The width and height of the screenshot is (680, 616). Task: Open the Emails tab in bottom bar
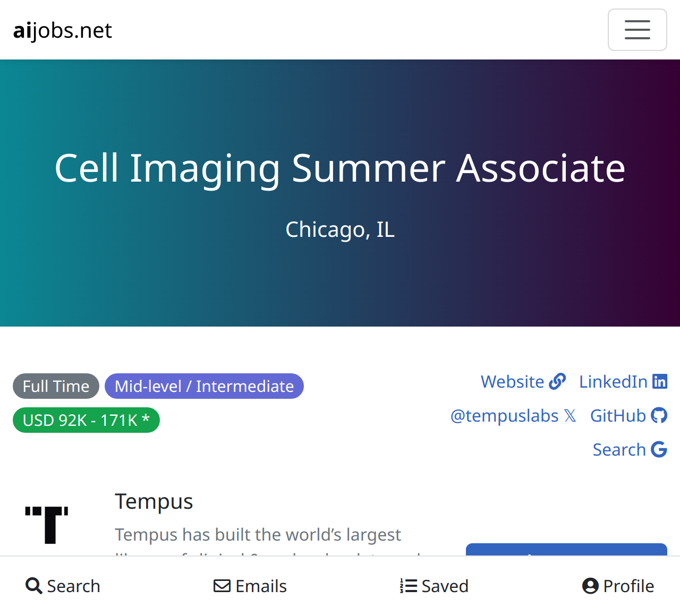(250, 586)
